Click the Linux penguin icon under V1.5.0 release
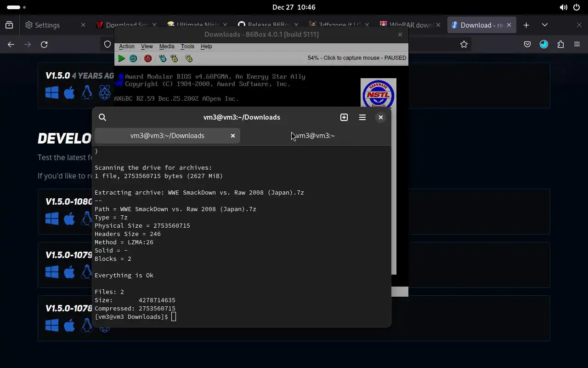 pos(86,93)
